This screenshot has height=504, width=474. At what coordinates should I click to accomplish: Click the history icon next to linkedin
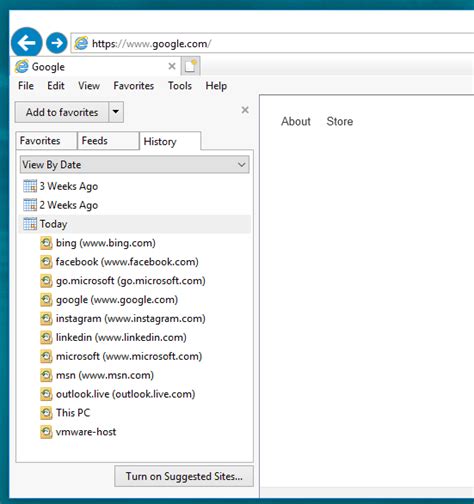point(46,338)
